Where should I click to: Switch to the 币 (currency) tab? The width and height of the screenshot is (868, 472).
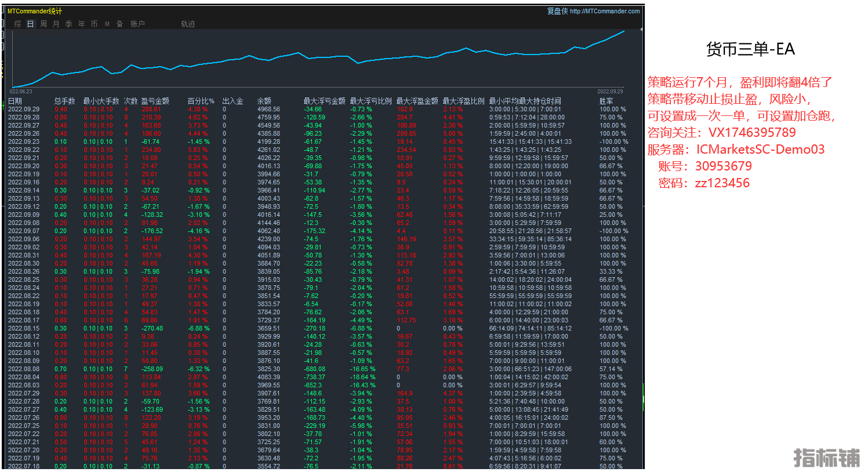coord(95,24)
